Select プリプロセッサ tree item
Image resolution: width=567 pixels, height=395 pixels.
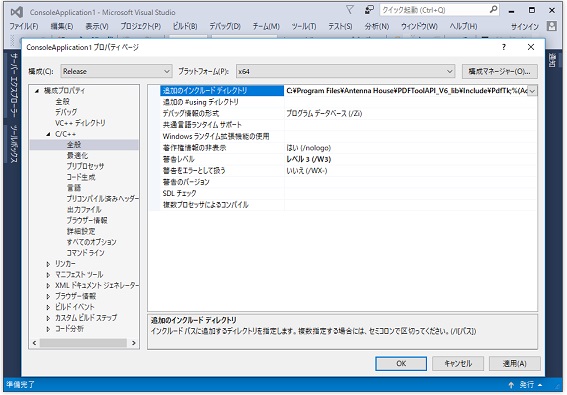coord(85,166)
